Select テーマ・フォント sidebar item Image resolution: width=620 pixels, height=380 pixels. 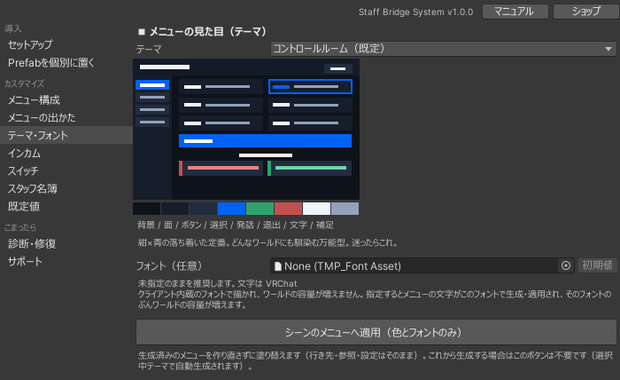coord(66,135)
